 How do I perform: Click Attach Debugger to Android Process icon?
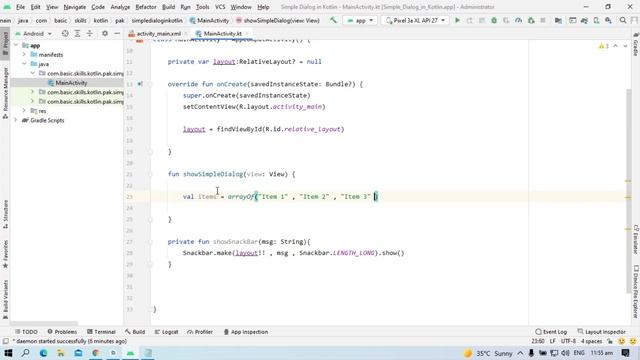pyautogui.click(x=531, y=20)
